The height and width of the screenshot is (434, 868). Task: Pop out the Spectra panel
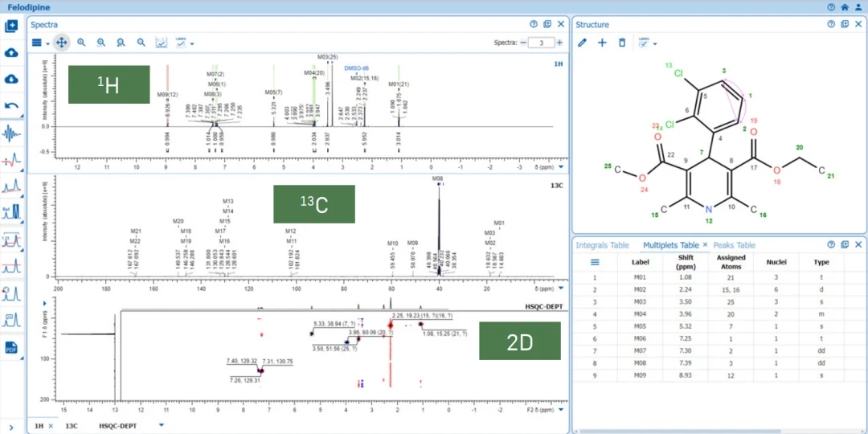tap(547, 24)
